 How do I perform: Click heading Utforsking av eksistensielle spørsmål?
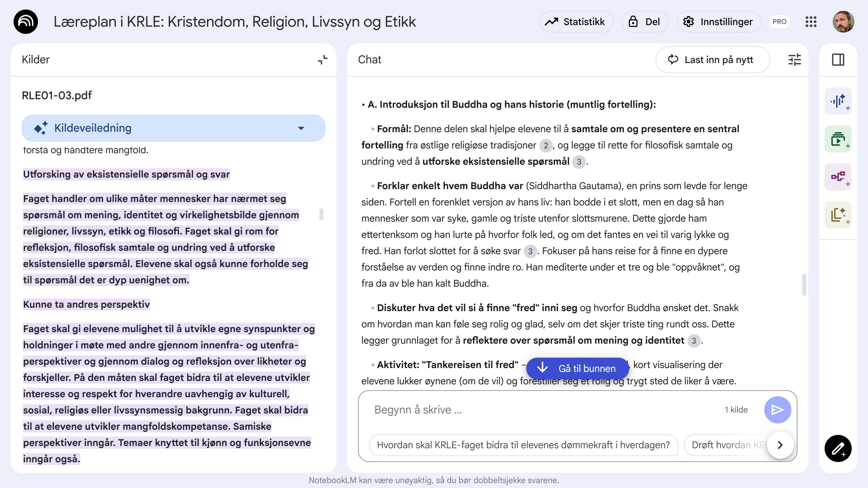[126, 174]
